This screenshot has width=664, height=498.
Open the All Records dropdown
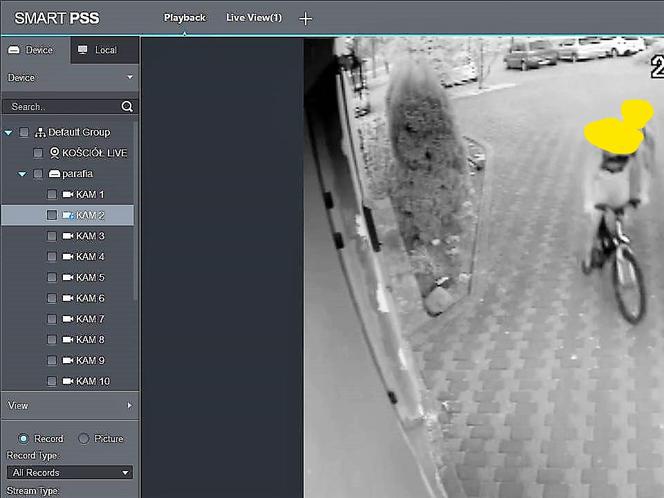(70, 472)
